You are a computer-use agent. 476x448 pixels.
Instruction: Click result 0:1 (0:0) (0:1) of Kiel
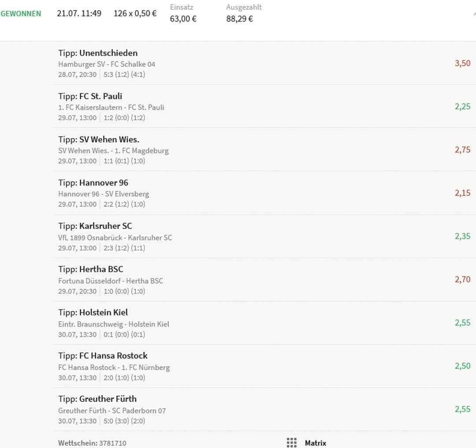point(124,334)
